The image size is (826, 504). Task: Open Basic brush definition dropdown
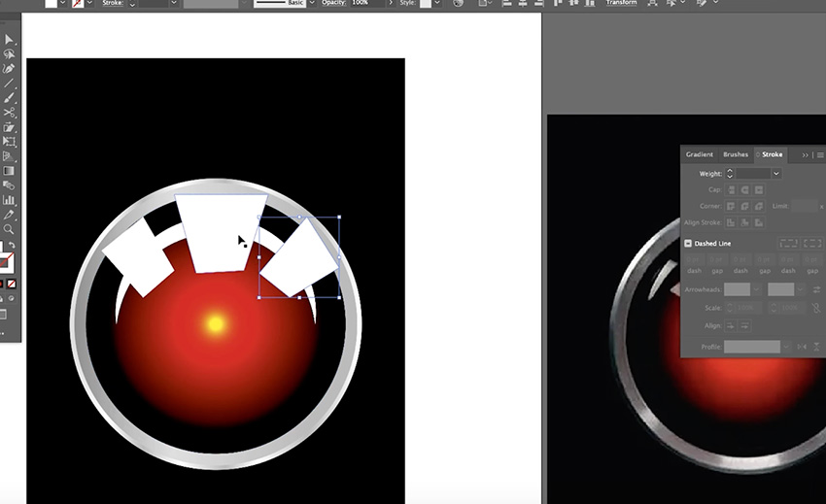(x=311, y=3)
